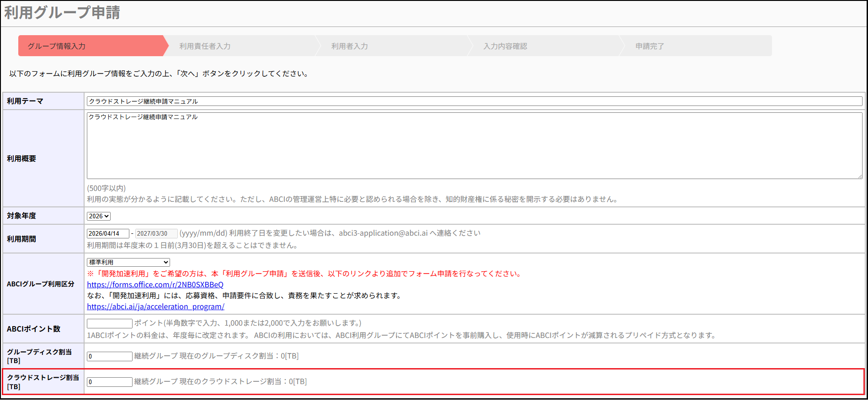Click the end date field 2027/03/30

click(156, 234)
